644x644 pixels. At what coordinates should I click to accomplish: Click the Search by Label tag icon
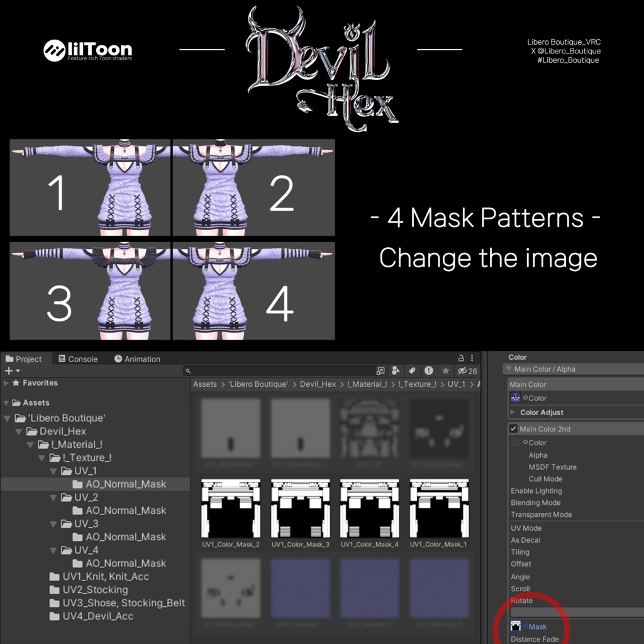tap(412, 371)
